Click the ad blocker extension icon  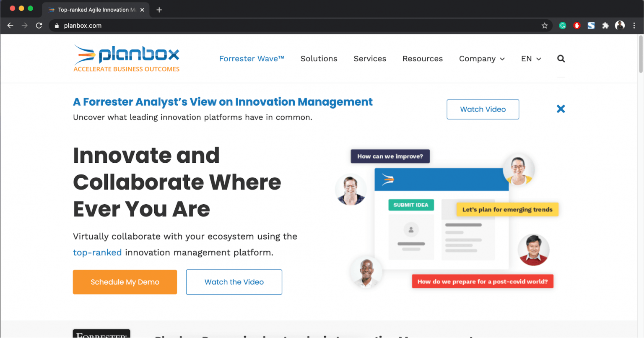point(576,25)
